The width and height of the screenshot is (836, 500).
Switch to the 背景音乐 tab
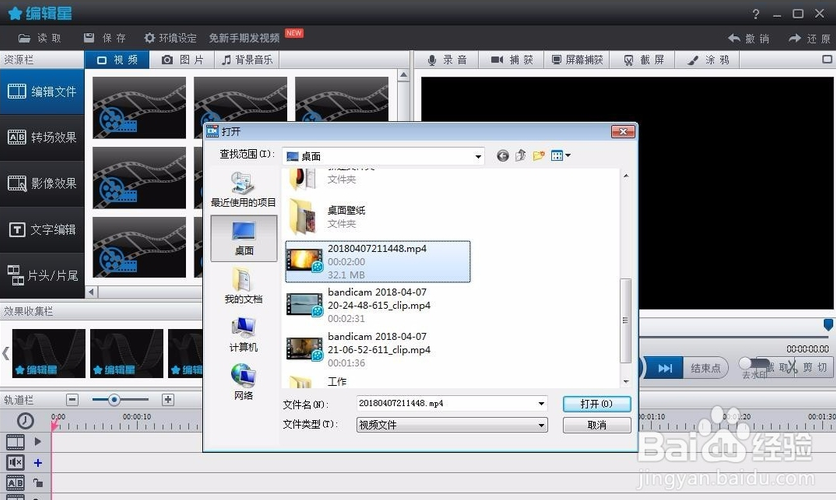pyautogui.click(x=246, y=60)
